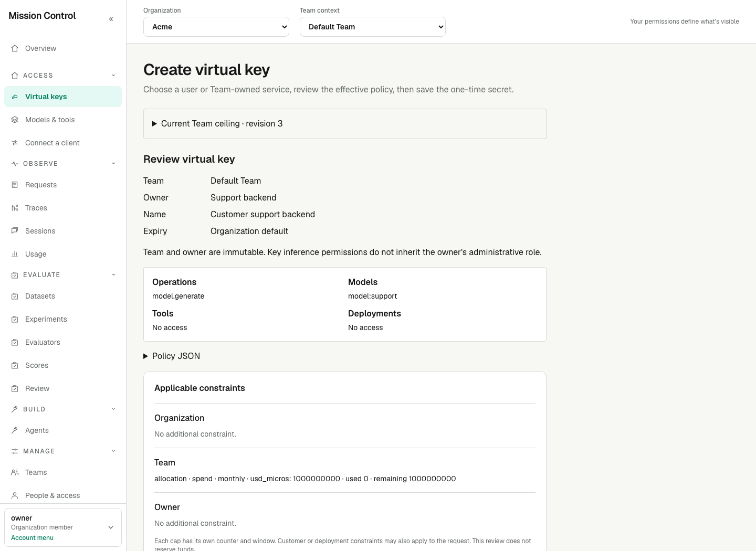The width and height of the screenshot is (756, 551).
Task: Click the Team allocation spend monthly line
Action: pyautogui.click(x=305, y=479)
